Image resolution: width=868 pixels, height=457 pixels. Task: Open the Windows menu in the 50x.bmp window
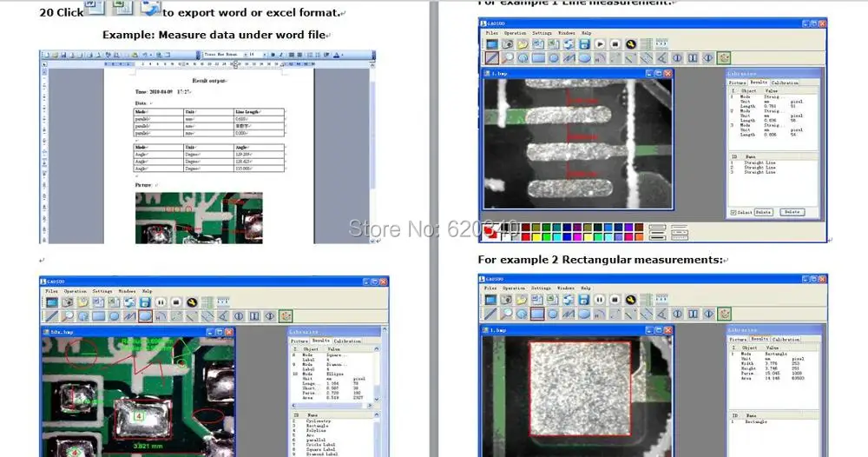tap(127, 291)
